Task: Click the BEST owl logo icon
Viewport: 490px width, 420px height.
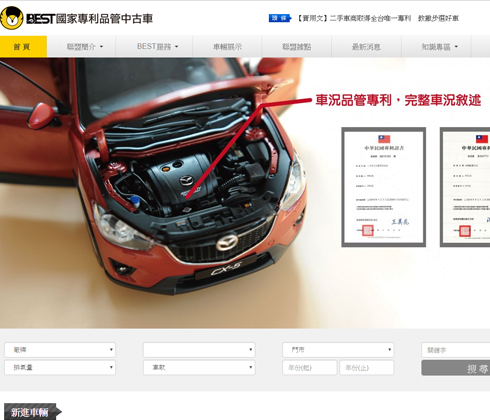Action: [x=12, y=18]
